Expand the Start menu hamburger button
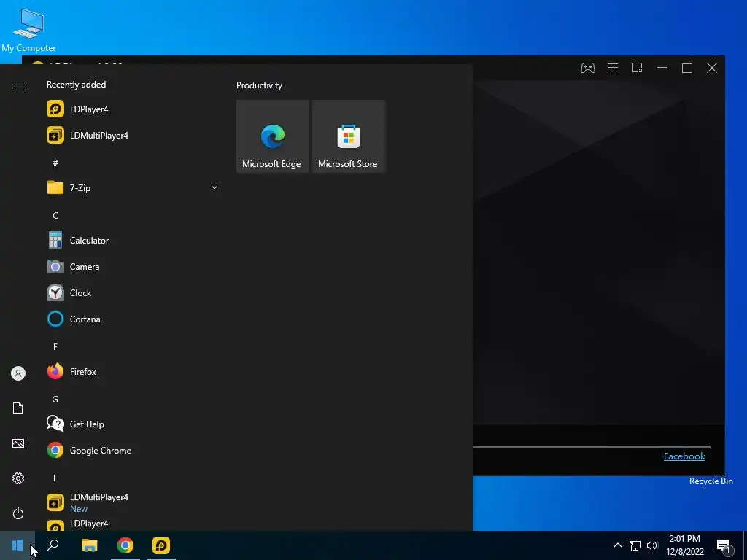The height and width of the screenshot is (560, 747). coord(18,85)
